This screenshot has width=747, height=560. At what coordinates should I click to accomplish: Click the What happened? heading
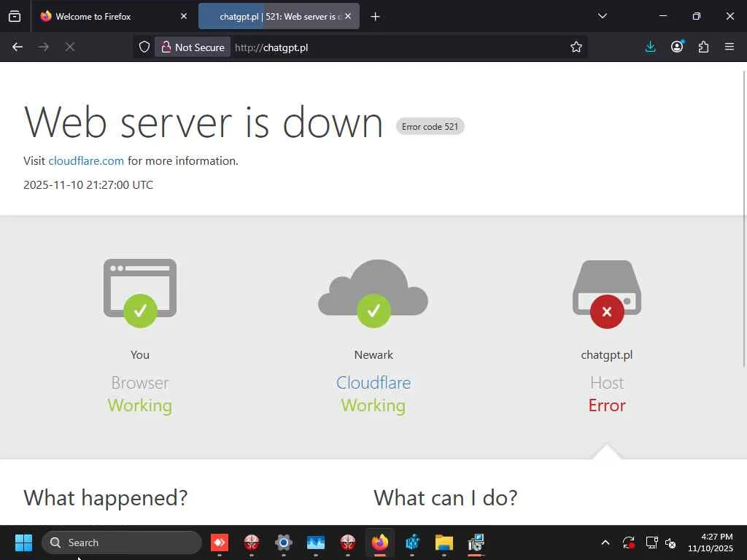coord(106,498)
